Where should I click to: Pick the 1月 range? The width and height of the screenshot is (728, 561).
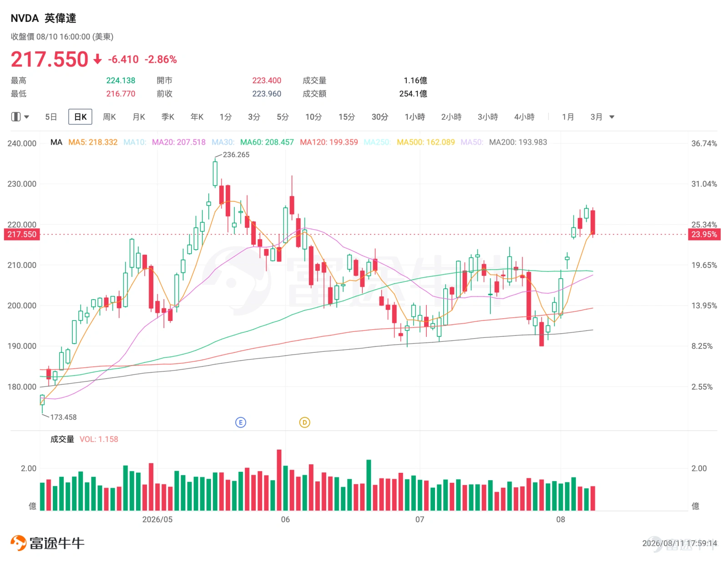pyautogui.click(x=568, y=117)
